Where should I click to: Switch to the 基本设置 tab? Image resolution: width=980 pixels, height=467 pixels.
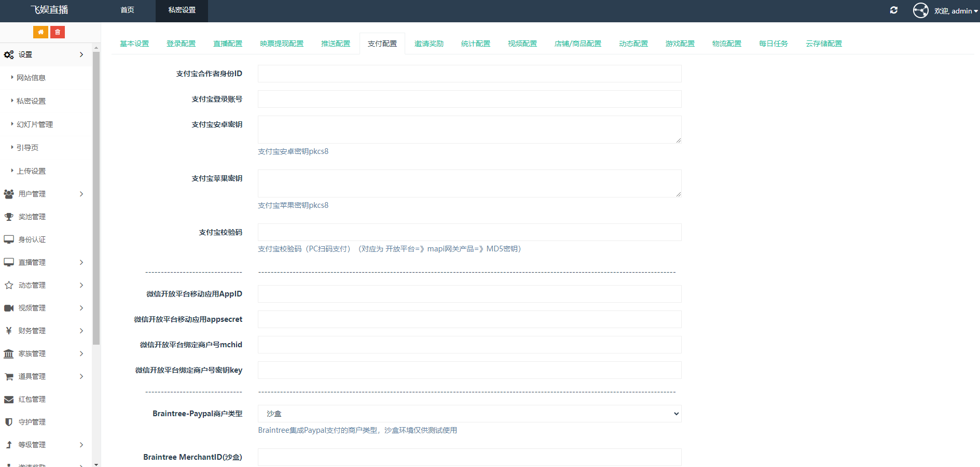(134, 44)
